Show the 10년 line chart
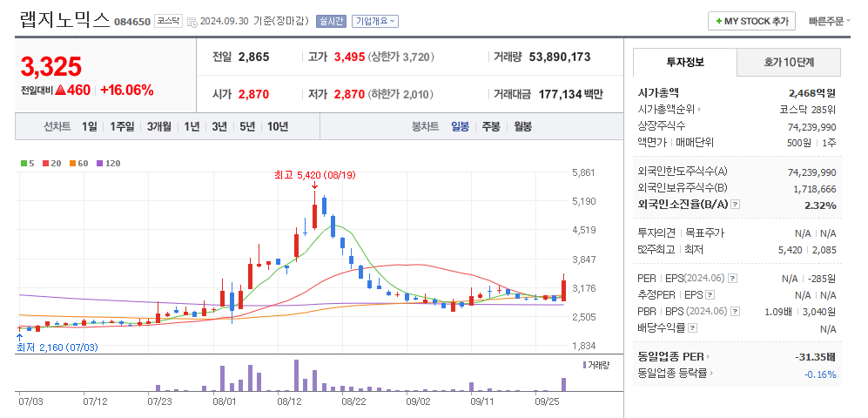The image size is (868, 418). pos(278,127)
